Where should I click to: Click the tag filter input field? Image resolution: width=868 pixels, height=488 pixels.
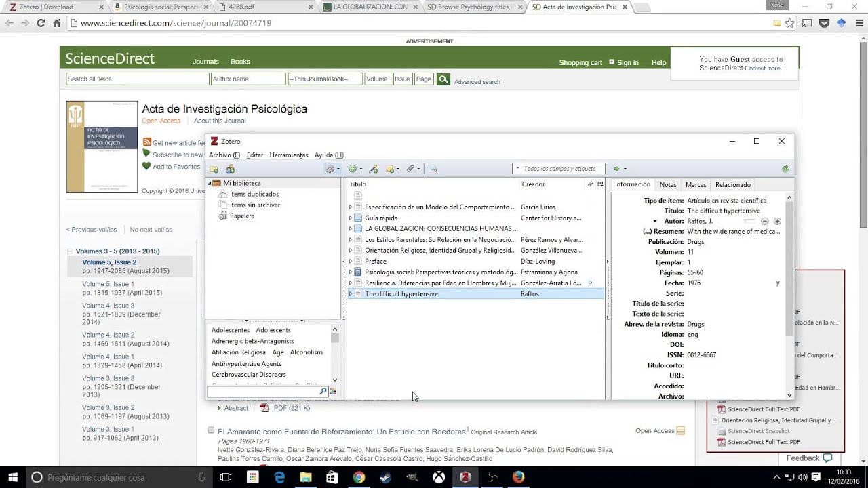pyautogui.click(x=263, y=392)
